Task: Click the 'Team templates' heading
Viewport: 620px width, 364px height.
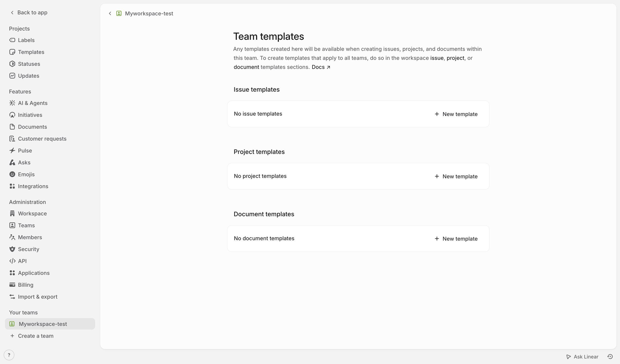Action: pos(269,36)
